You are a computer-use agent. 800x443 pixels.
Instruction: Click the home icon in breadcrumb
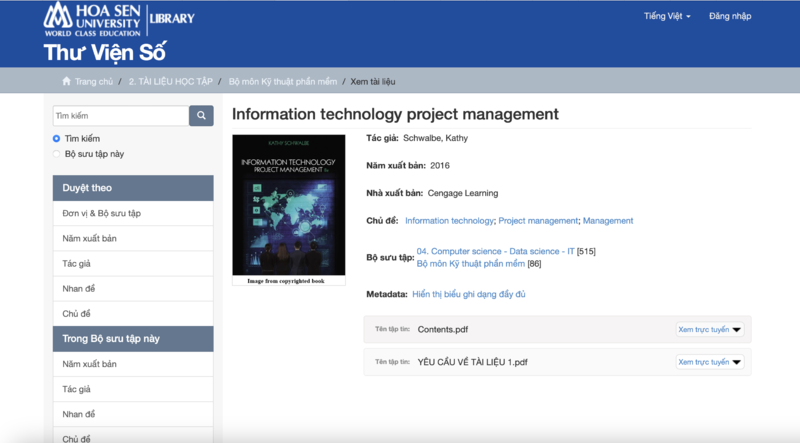[x=67, y=81]
